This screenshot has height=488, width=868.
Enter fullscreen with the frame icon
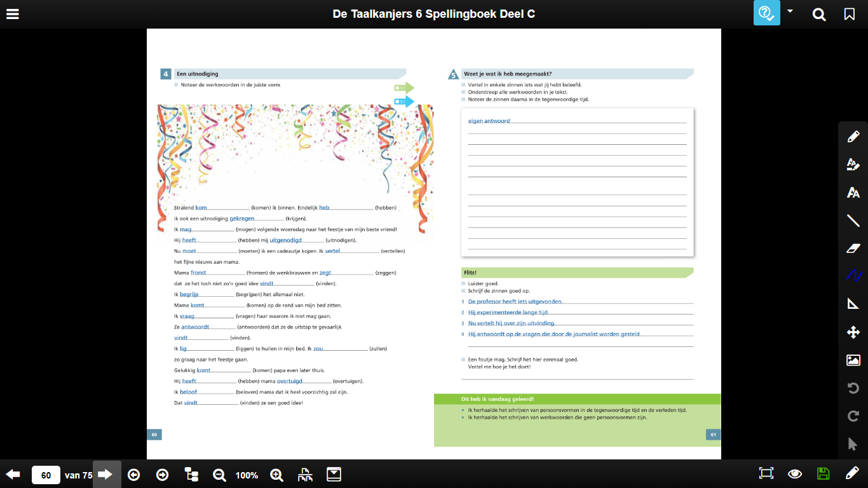(x=766, y=473)
